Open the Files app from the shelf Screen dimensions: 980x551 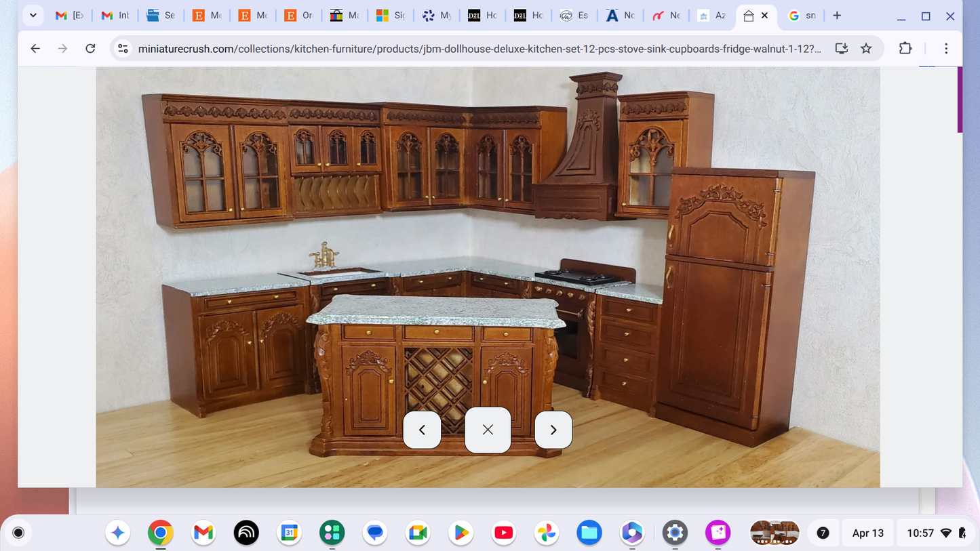point(589,533)
